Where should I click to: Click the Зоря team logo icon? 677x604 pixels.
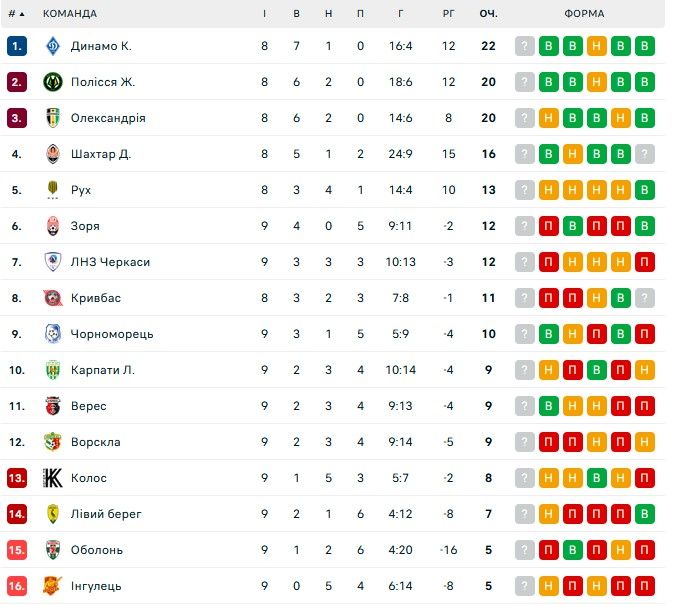(53, 226)
